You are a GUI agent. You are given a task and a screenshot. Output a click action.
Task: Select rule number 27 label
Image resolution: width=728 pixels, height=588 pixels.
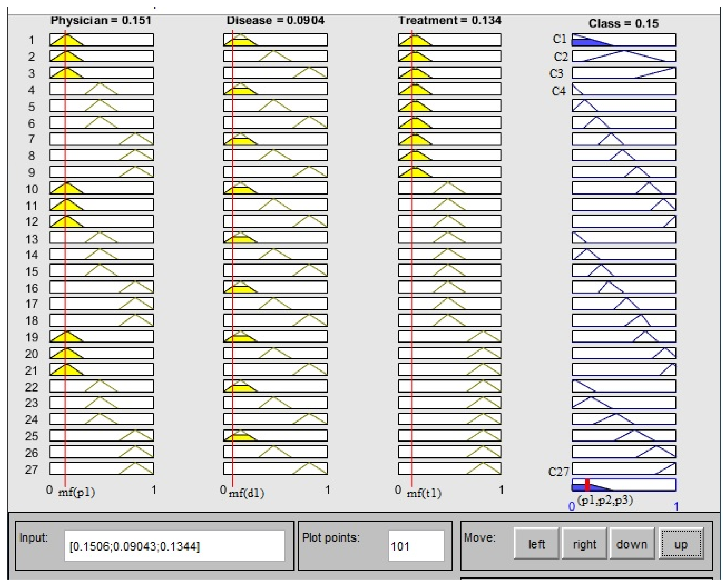click(x=32, y=470)
